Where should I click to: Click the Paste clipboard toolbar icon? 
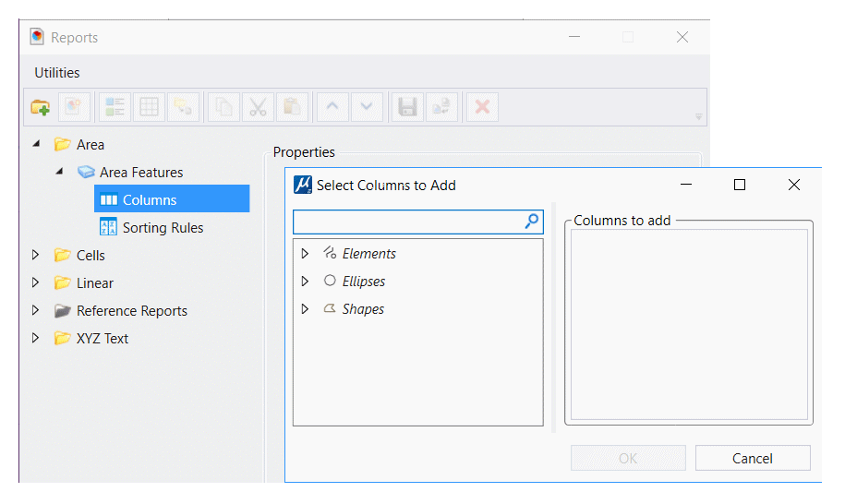[291, 107]
